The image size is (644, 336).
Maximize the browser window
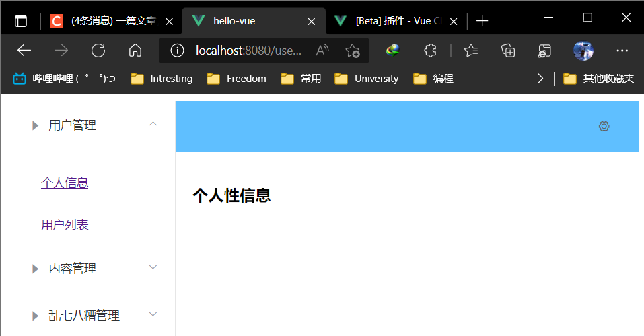pos(587,18)
